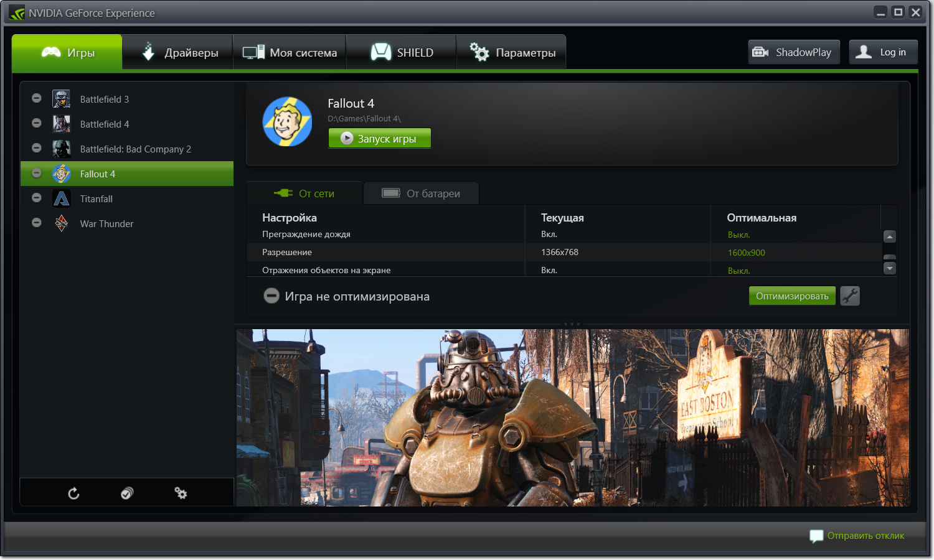This screenshot has height=560, width=934.
Task: Select Battlefield 3 in games list
Action: click(127, 99)
